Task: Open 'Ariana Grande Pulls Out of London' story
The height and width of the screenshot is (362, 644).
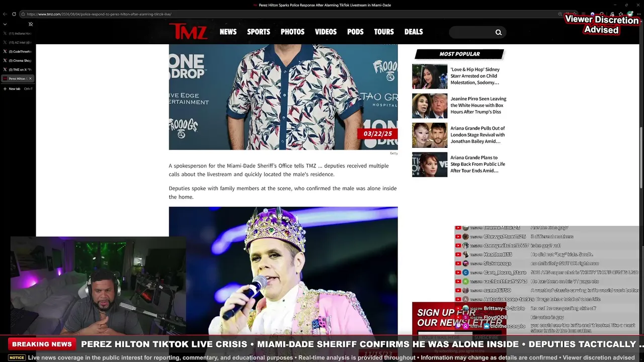Action: click(477, 135)
